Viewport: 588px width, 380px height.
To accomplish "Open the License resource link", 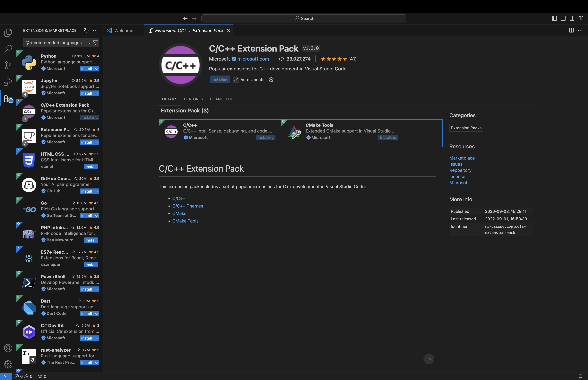I will click(457, 176).
